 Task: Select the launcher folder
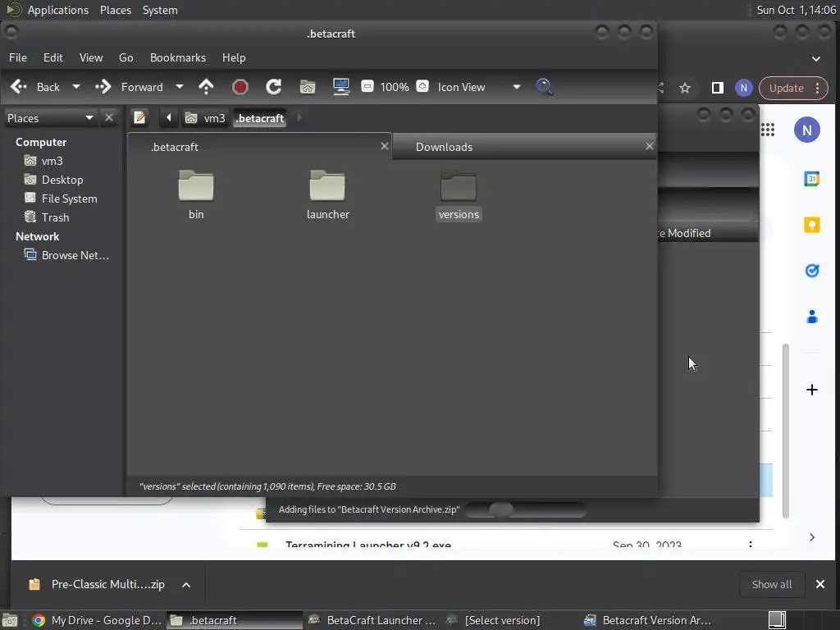327,194
